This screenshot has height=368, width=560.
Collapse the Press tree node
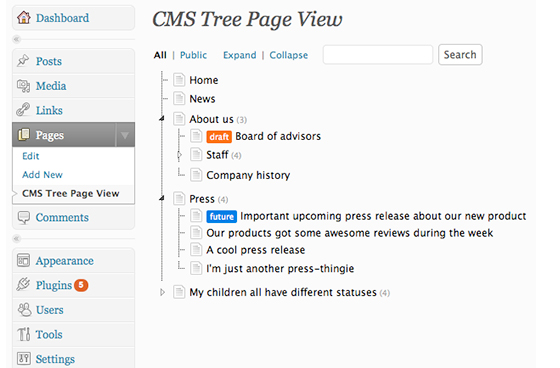pyautogui.click(x=162, y=198)
